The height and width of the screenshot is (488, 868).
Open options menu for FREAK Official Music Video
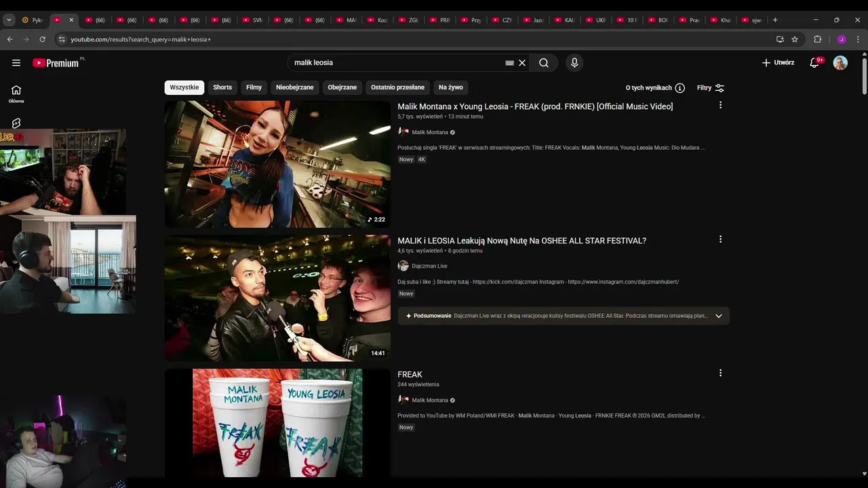(x=720, y=105)
